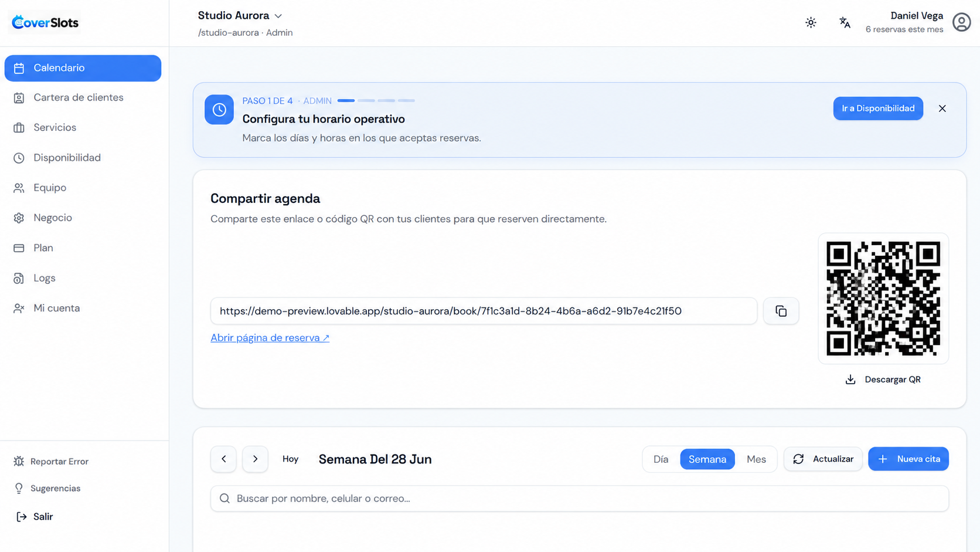Click the Reportar Error bug icon

click(19, 462)
